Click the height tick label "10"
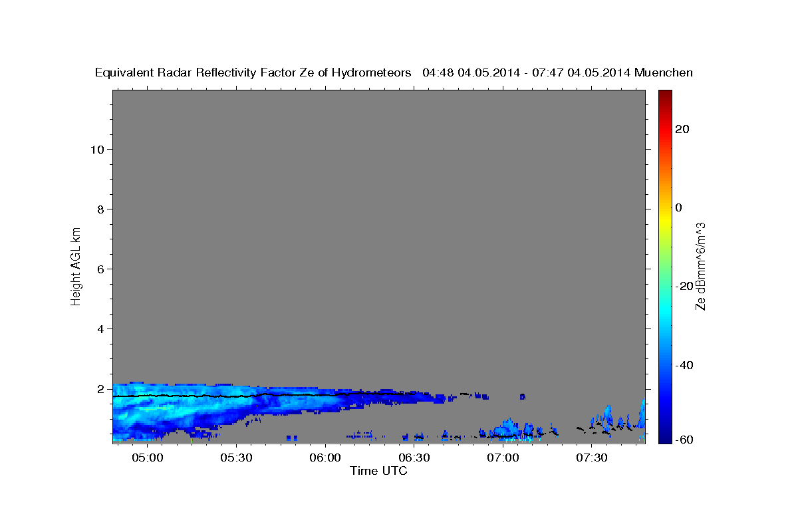 tap(98, 149)
